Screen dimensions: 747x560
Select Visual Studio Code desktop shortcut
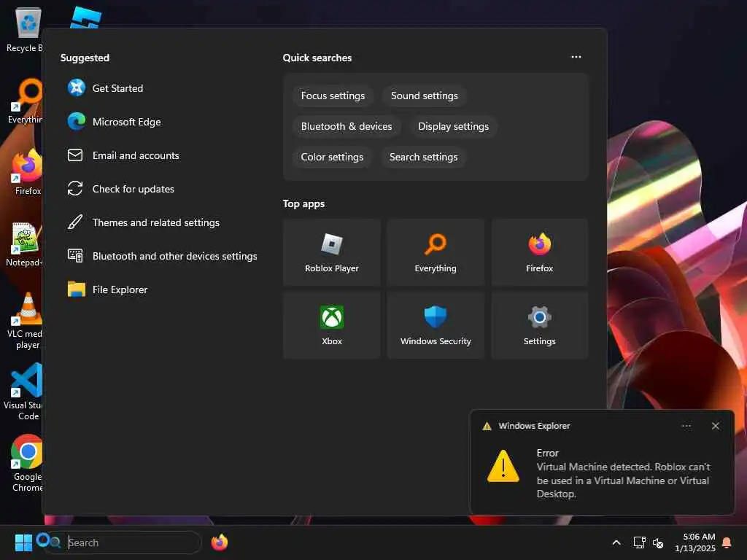[25, 392]
